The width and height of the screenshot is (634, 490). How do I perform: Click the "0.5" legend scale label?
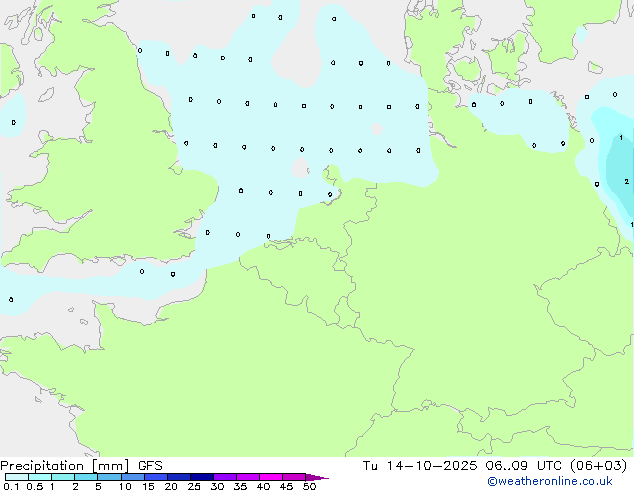tap(34, 486)
